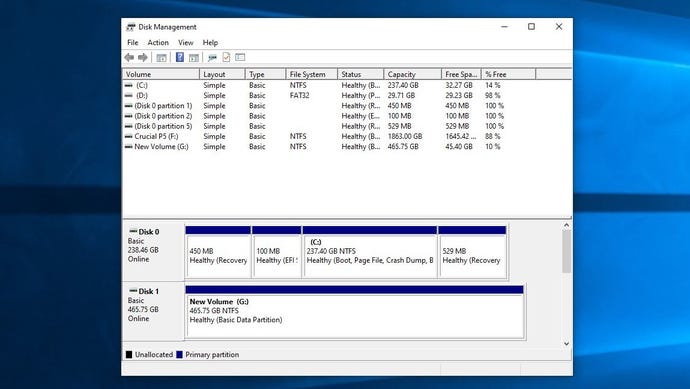Click drive icon of Disk 0 partition 1
The image size is (690, 389).
(128, 106)
